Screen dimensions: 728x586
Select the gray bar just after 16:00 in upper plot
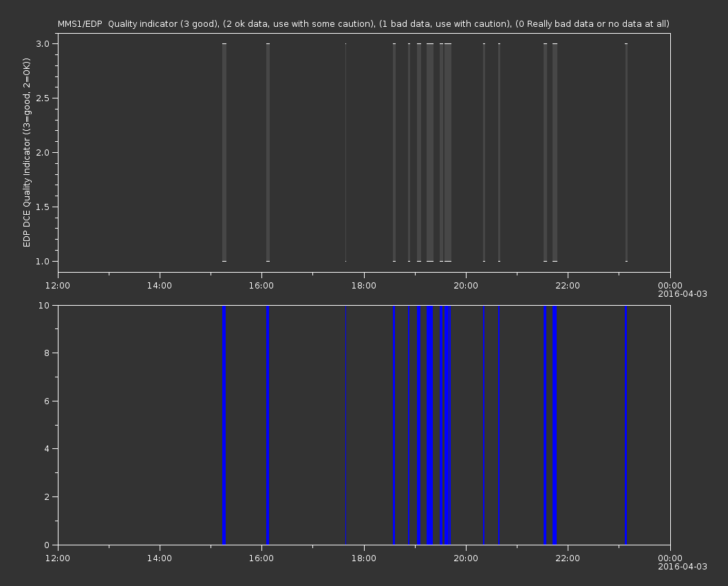[x=268, y=152]
